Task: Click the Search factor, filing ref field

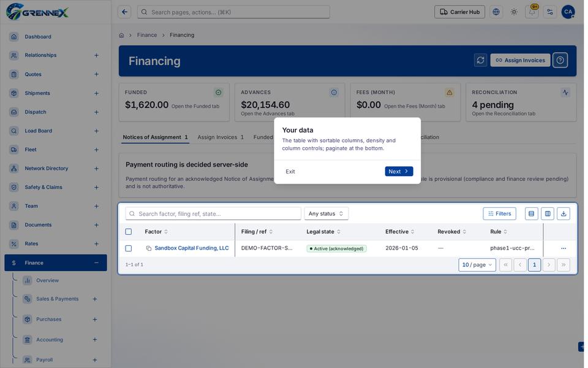Action: coord(213,213)
